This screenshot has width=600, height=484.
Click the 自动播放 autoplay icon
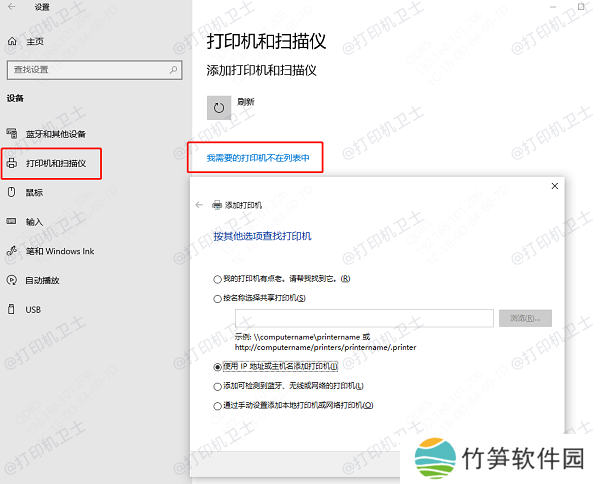click(12, 280)
